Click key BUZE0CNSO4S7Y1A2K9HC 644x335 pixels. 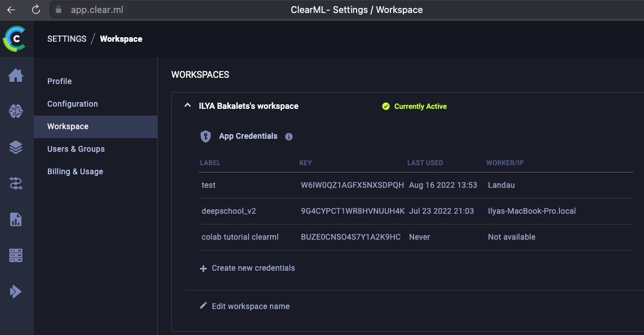click(351, 237)
